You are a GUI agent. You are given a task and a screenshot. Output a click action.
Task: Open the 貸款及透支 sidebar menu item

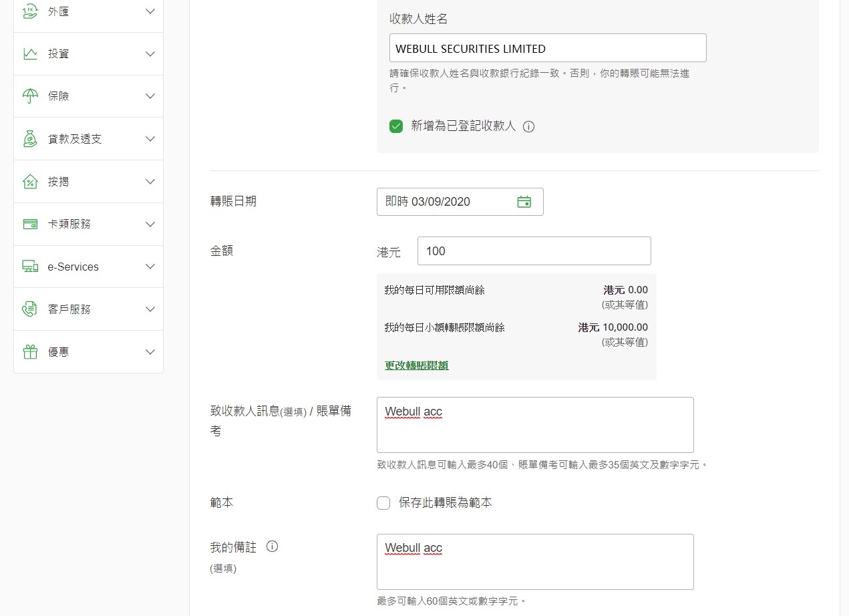point(88,139)
